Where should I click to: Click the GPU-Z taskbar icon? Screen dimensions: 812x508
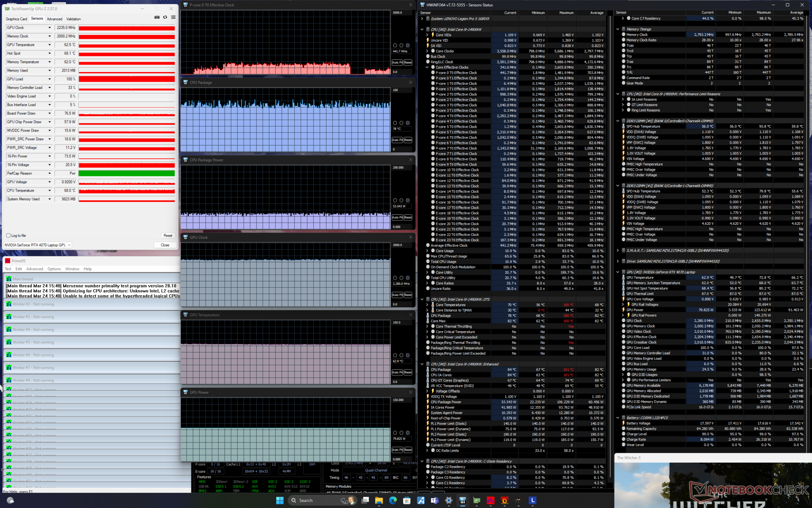pos(477,500)
